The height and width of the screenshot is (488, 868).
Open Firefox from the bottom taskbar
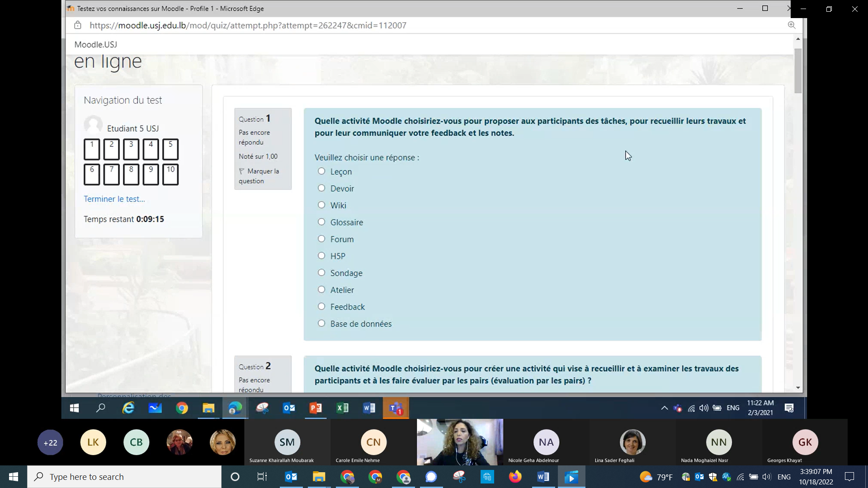pos(515,477)
